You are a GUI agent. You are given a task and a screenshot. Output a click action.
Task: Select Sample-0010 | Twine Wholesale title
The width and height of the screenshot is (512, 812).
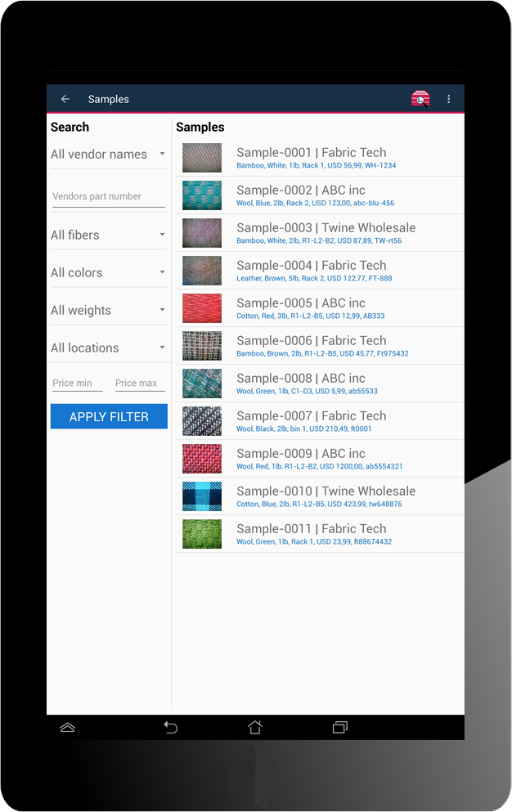(x=326, y=491)
